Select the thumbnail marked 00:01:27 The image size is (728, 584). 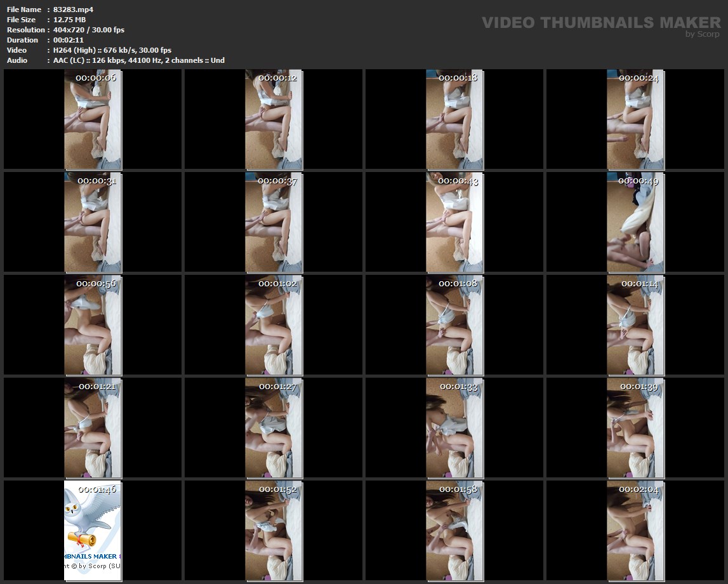(274, 428)
